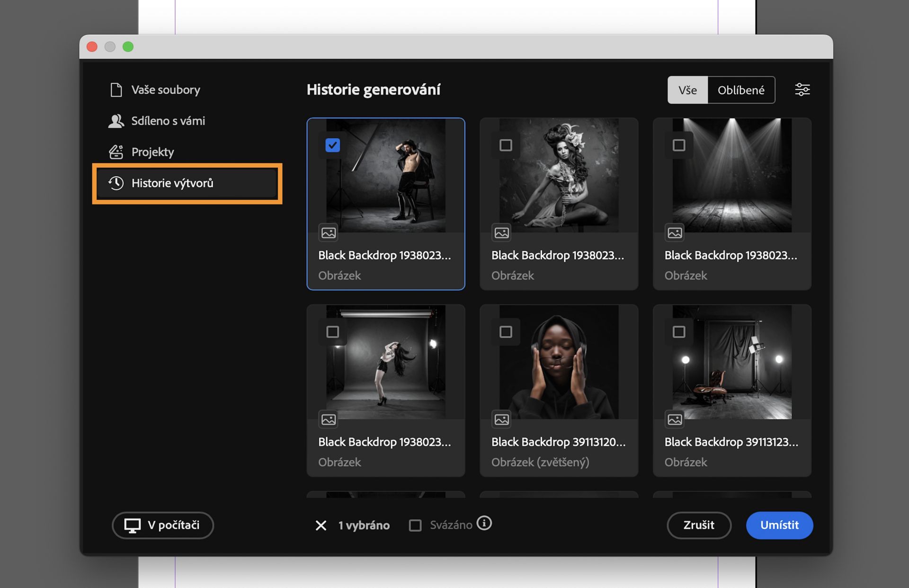Click the clock icon beside Historie výtvorů
This screenshot has width=909, height=588.
(116, 183)
